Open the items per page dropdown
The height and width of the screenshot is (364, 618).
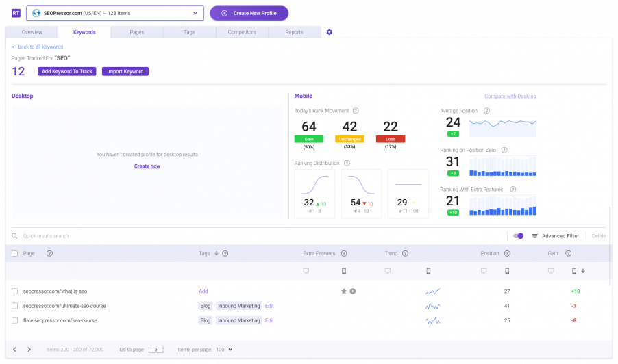(x=224, y=350)
